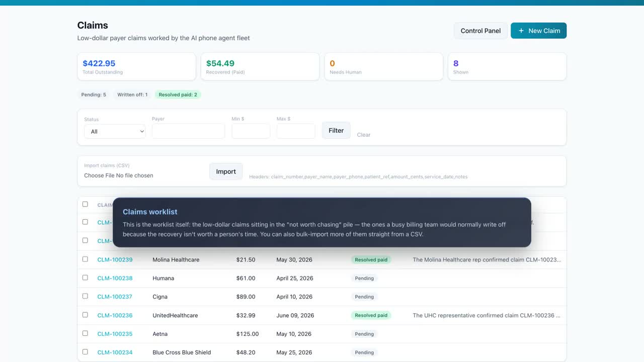Open claim CLM-100237
Viewport: 644px width, 362px height.
point(115,297)
